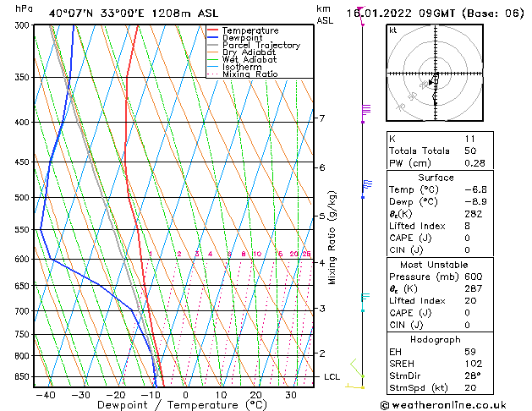Click the Most Unstable section header
Image resolution: width=532 pixels, height=411 pixels.
434,265
